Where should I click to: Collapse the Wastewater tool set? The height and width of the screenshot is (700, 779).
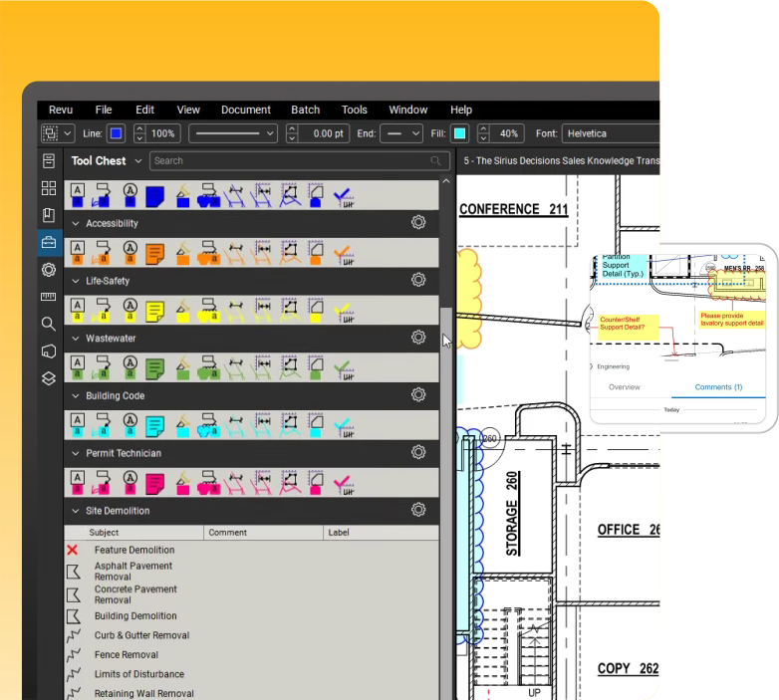pyautogui.click(x=76, y=339)
